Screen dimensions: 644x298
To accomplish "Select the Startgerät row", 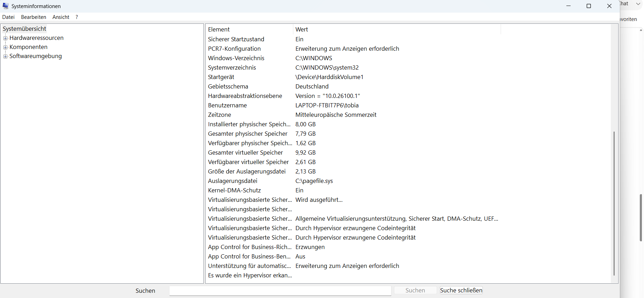I will pyautogui.click(x=353, y=77).
